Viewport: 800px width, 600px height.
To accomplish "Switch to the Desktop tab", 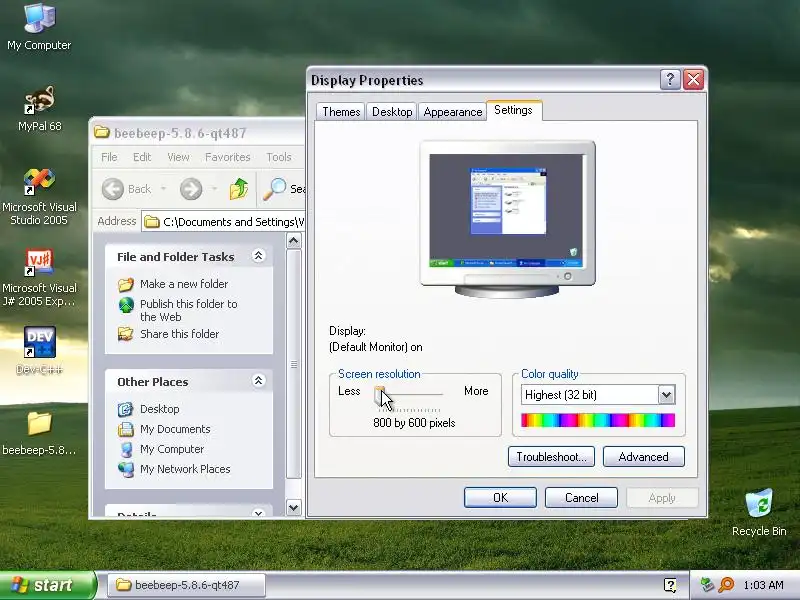I will pos(392,112).
